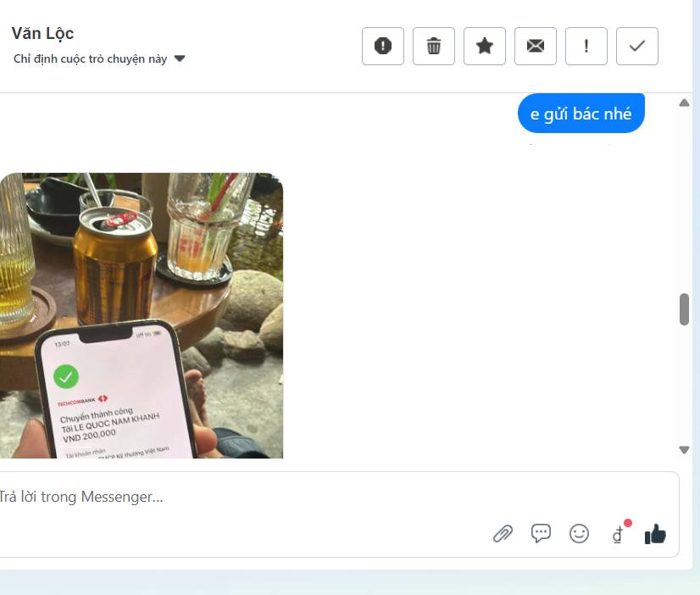Viewport: 700px width, 595px height.
Task: Mark conversation as done with the checkmark
Action: coord(636,46)
